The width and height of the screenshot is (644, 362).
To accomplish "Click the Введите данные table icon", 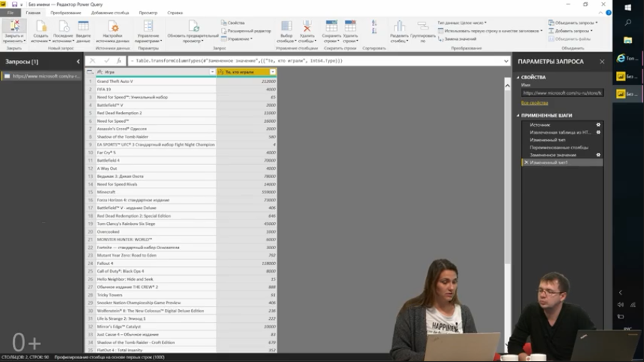I will 84,26.
